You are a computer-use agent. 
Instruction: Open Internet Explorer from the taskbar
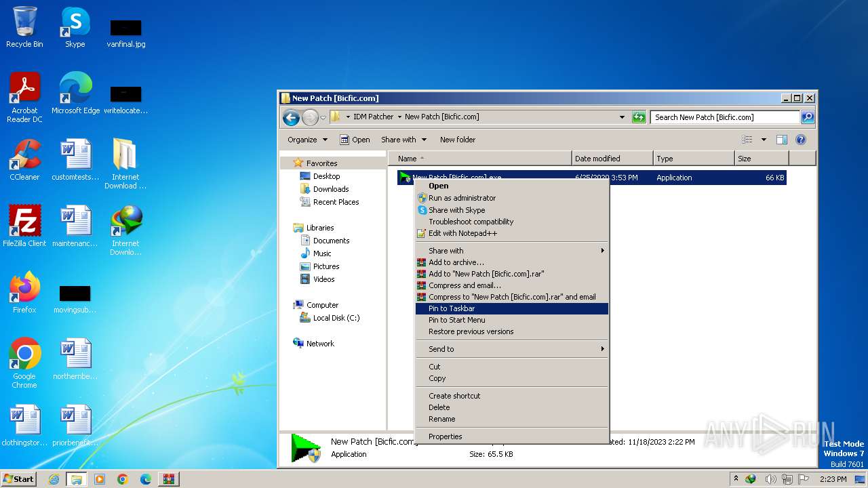point(54,479)
